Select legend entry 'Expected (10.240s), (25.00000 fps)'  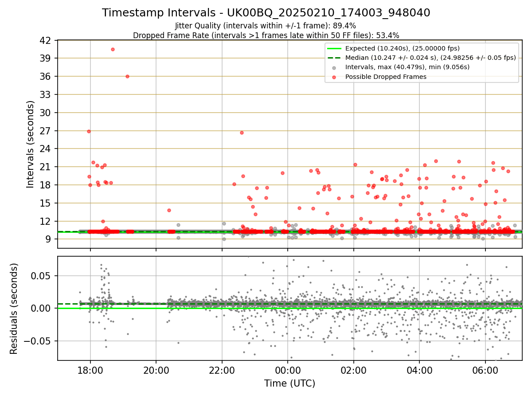(x=402, y=48)
